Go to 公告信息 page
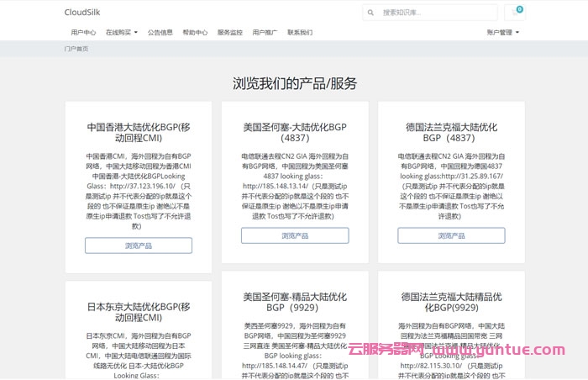The image size is (588, 380). click(x=160, y=33)
